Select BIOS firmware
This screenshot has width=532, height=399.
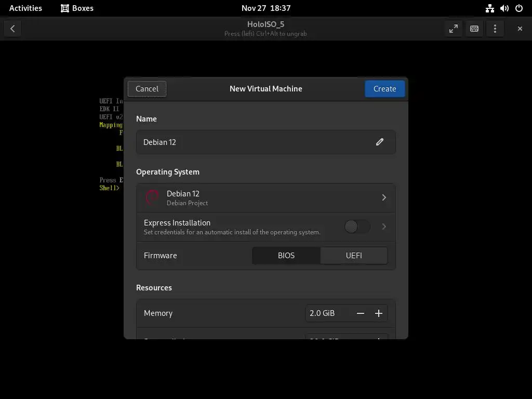coord(286,256)
